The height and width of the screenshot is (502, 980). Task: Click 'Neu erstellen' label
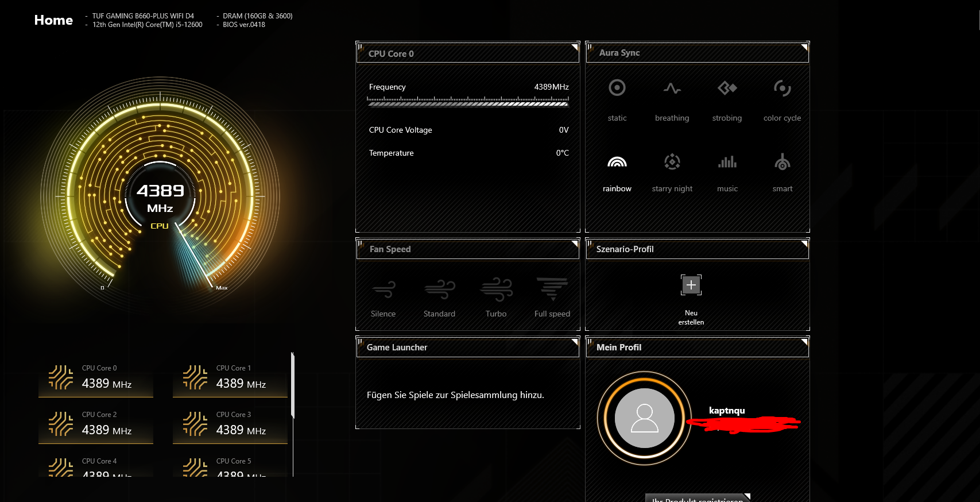[691, 318]
